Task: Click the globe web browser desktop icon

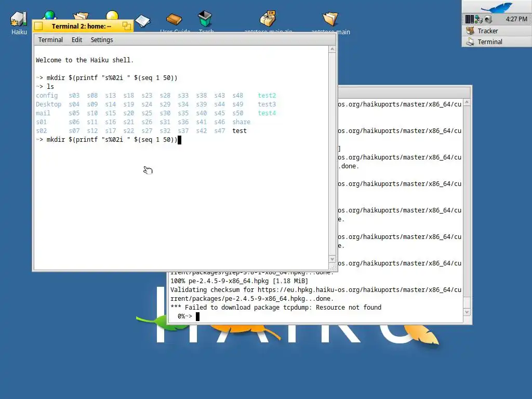Action: coord(50,15)
